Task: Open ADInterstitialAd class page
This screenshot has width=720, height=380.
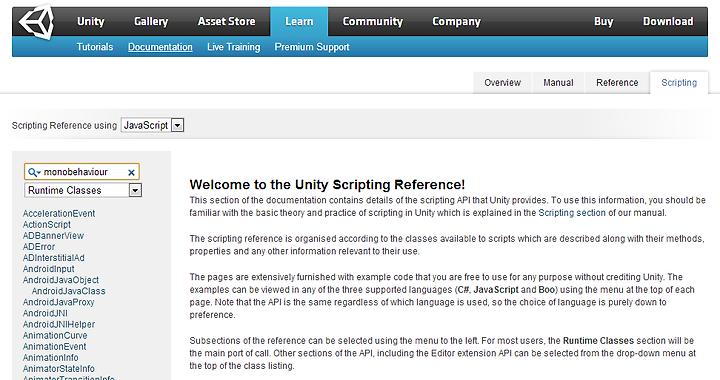Action: click(54, 258)
